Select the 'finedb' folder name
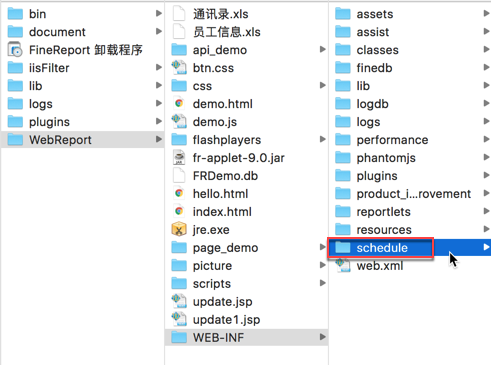The height and width of the screenshot is (365, 491). point(374,68)
